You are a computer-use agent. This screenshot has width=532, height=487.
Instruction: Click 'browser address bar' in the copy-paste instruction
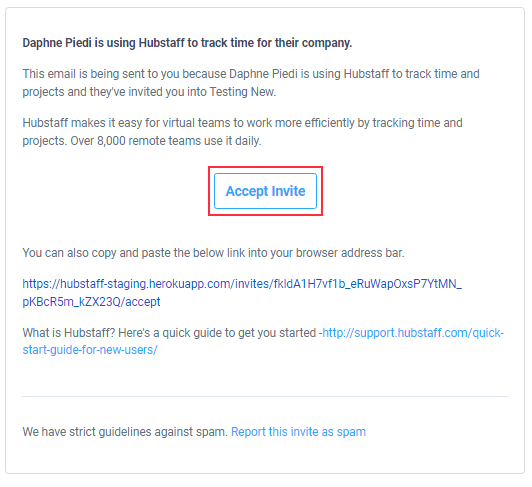pyautogui.click(x=350, y=253)
